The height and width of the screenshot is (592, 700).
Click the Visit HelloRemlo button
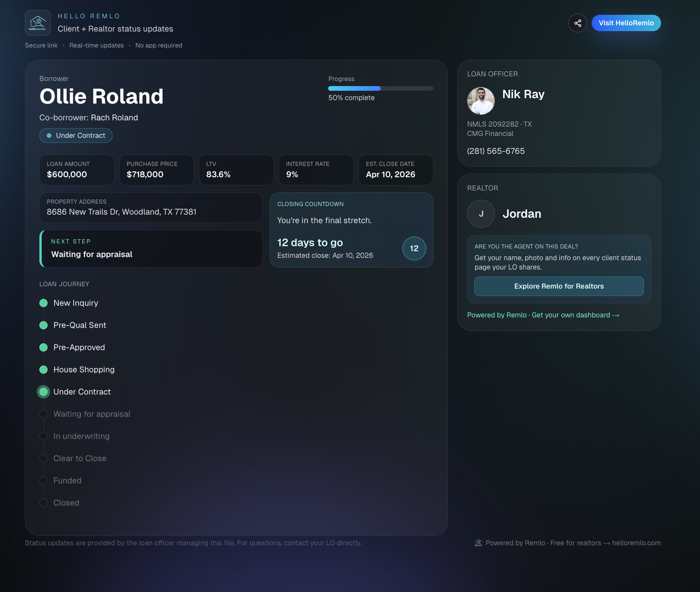point(626,23)
